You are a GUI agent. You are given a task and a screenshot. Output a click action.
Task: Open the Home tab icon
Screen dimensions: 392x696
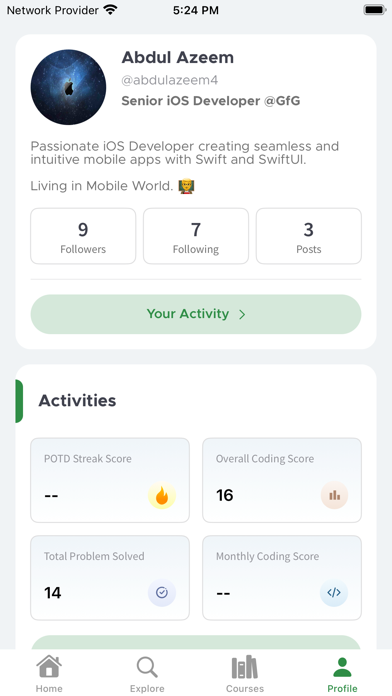[x=49, y=667]
